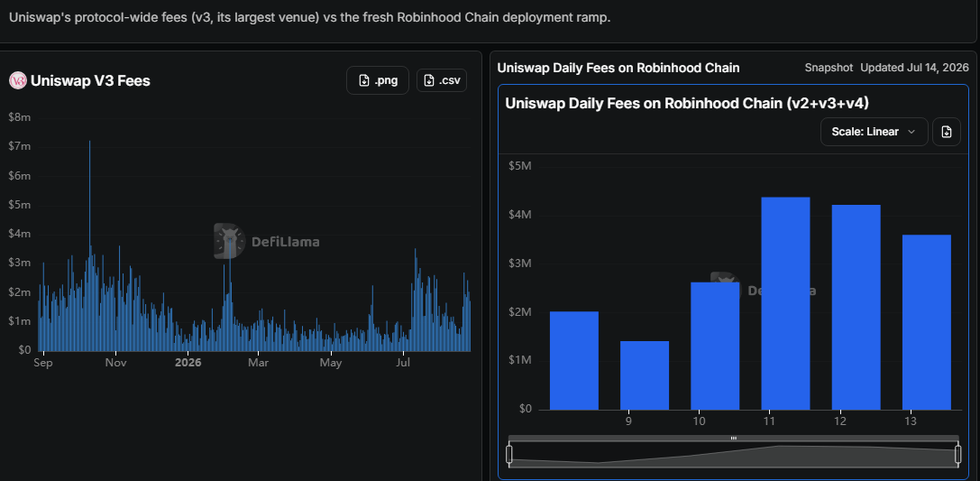Click the '$8m' axis label on V3 chart
This screenshot has height=481, width=980.
[20, 117]
